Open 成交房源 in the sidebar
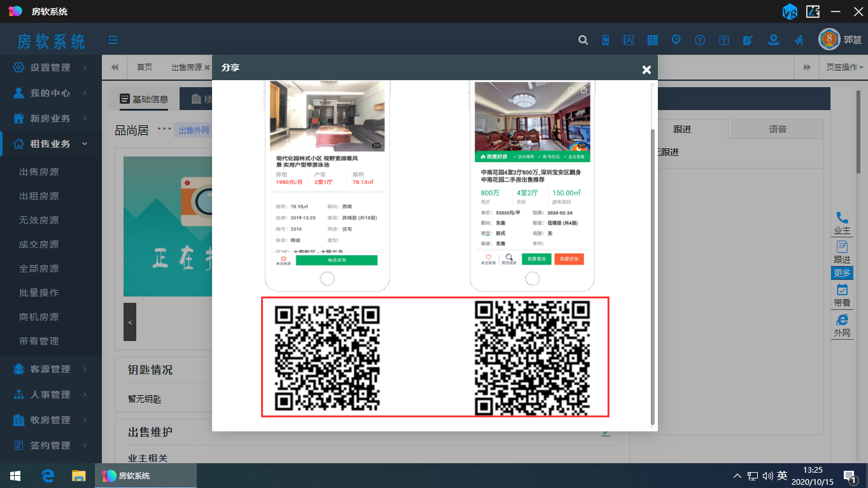The width and height of the screenshot is (868, 488). (x=39, y=244)
